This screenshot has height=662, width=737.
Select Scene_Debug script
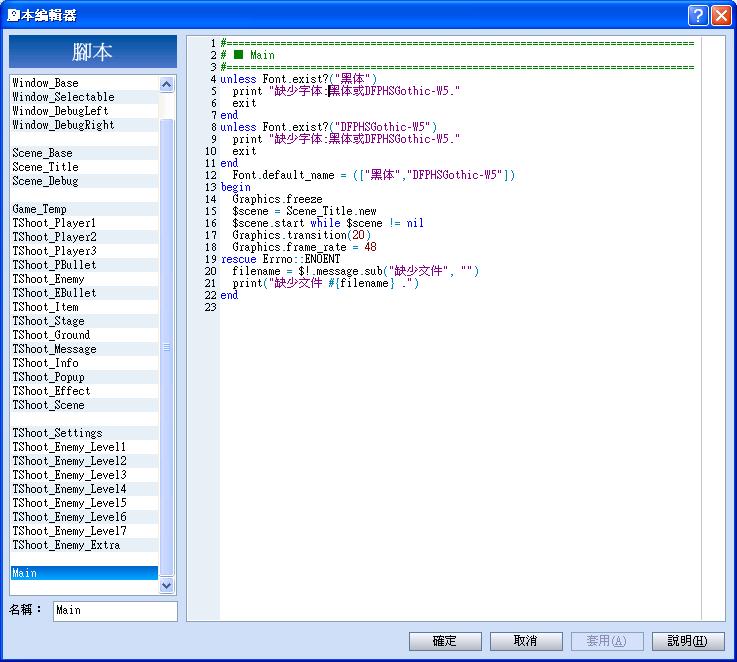[x=84, y=181]
